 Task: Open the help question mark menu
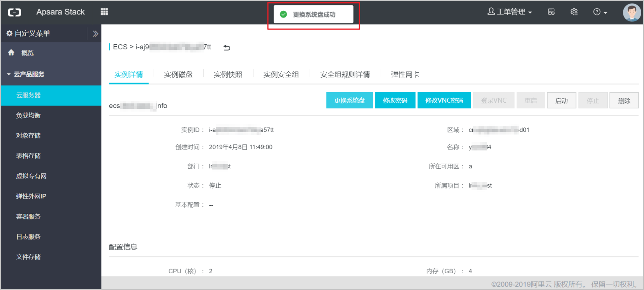point(600,12)
